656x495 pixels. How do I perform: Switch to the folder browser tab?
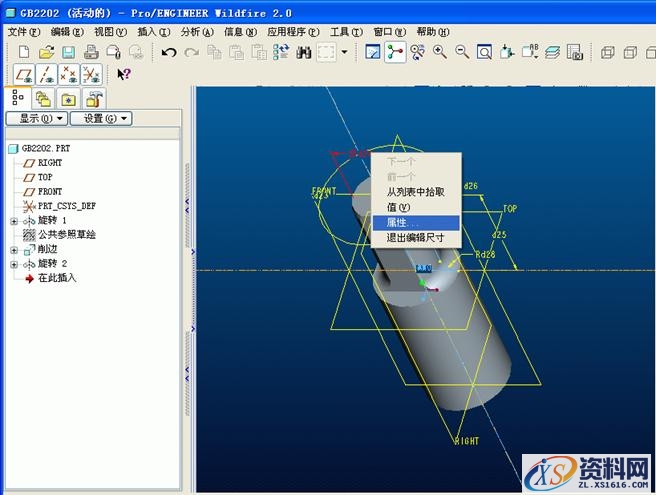coord(43,98)
